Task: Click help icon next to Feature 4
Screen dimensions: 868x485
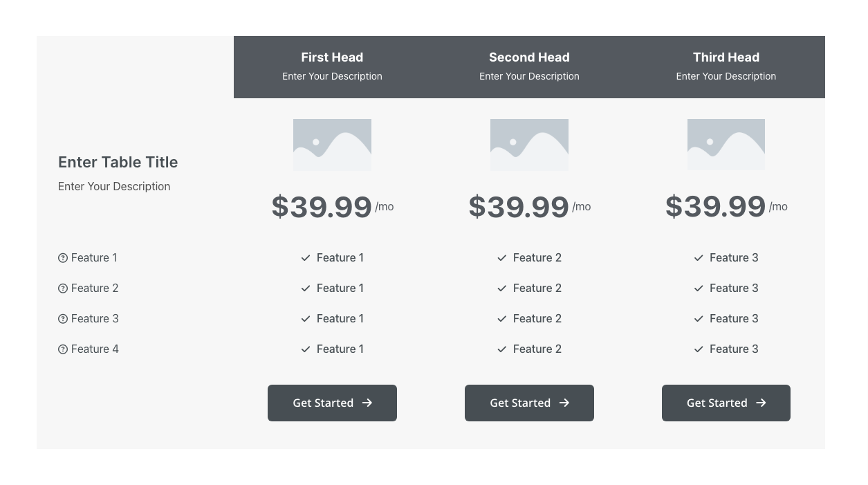Action: point(63,349)
